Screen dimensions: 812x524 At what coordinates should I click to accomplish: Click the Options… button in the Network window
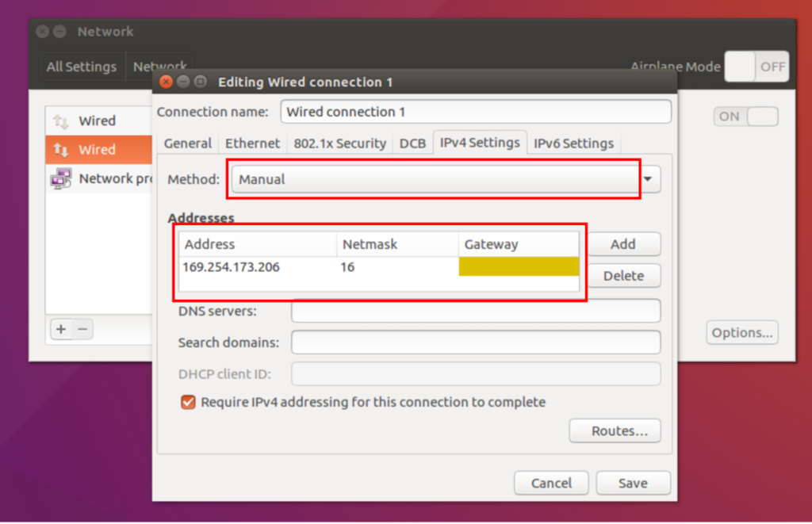pyautogui.click(x=741, y=332)
